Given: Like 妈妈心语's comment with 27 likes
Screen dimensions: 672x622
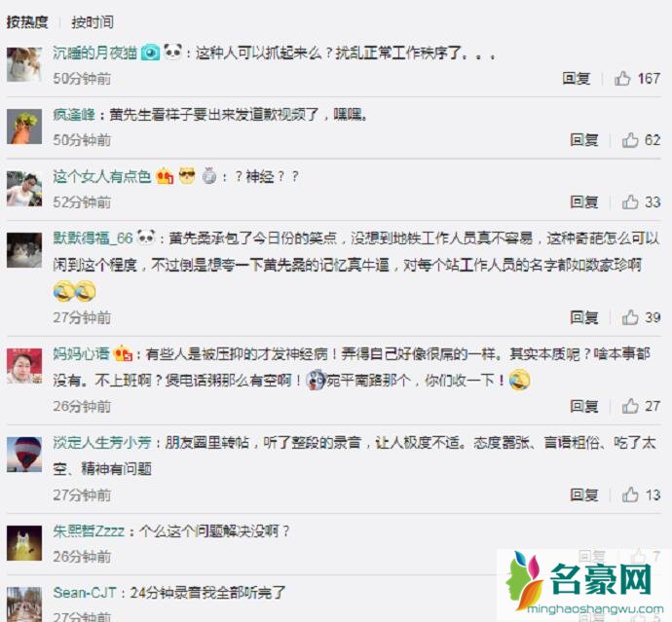Looking at the screenshot, I should (630, 406).
